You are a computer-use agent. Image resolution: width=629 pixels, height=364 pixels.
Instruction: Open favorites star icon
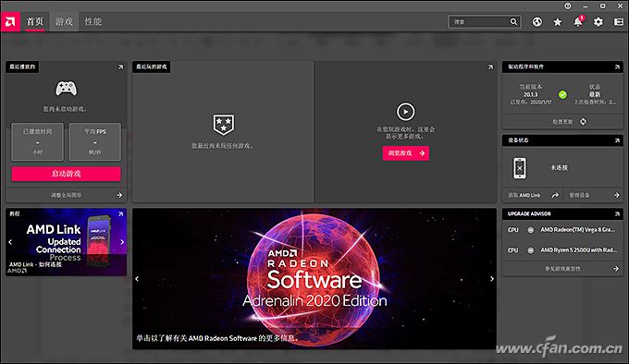557,22
